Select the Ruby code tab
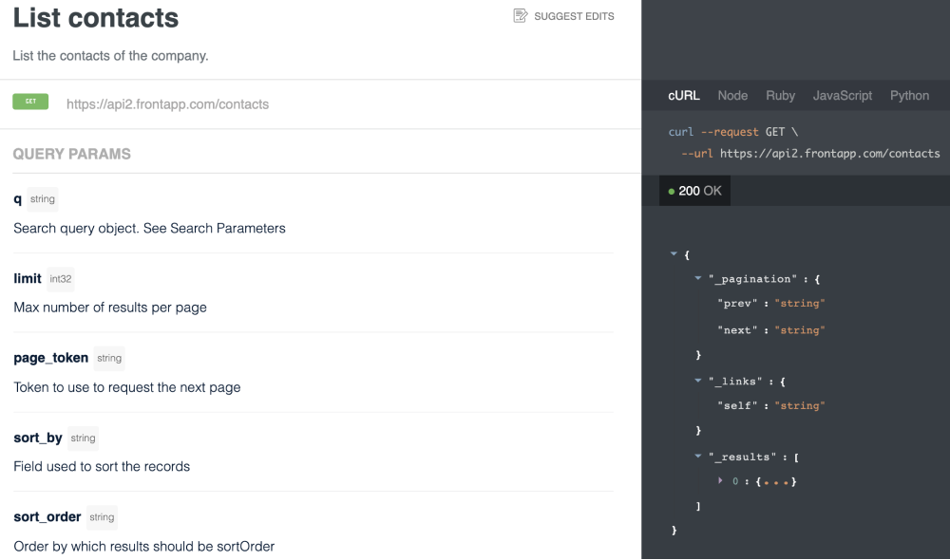Screen dimensions: 950x560 780,96
